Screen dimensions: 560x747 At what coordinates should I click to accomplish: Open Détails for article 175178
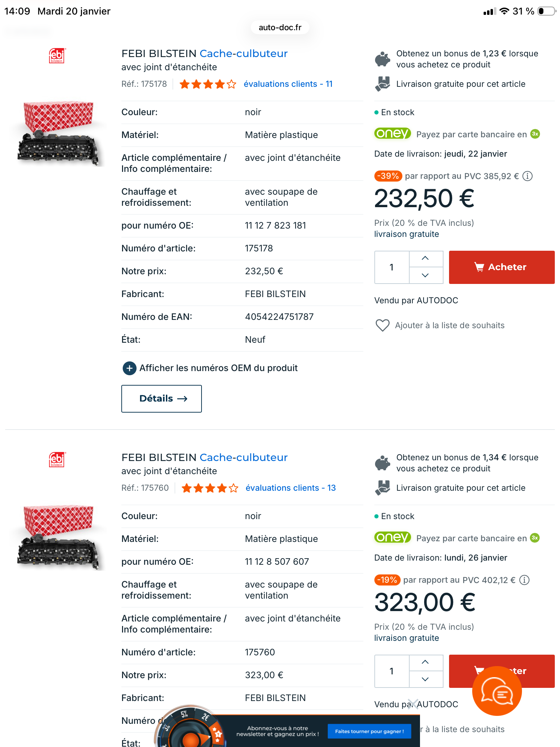(x=161, y=398)
